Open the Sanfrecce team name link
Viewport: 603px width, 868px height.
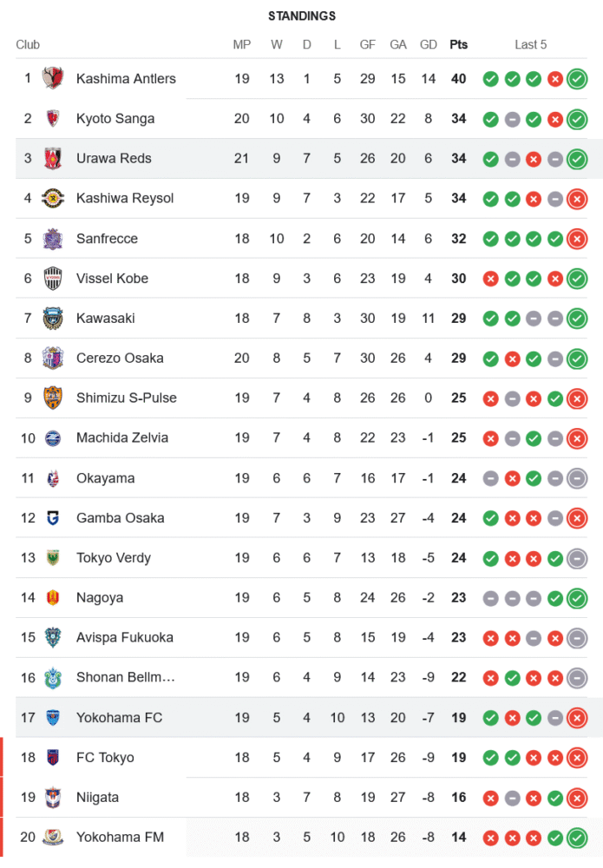point(107,238)
